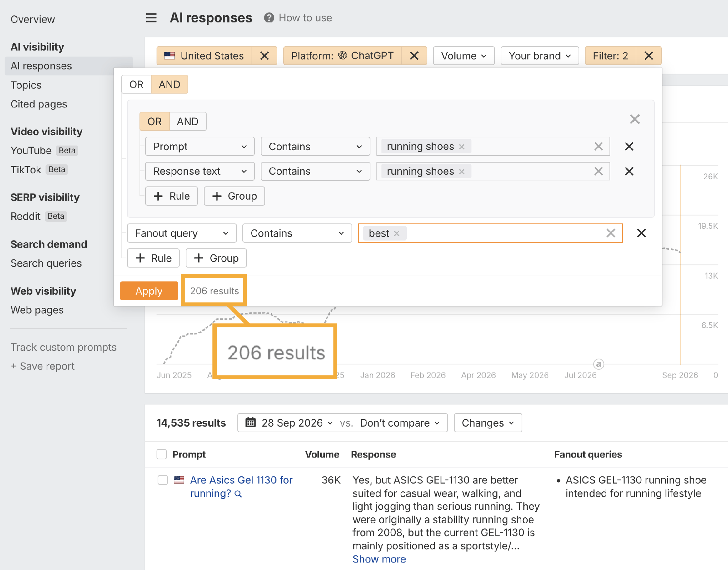
Task: Add a Rule inside the nested group
Action: pyautogui.click(x=171, y=196)
